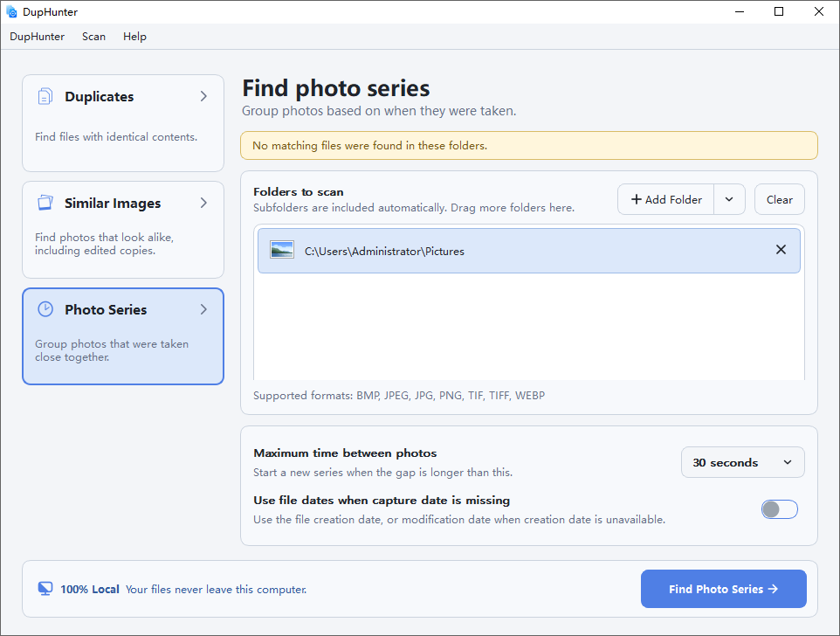Viewport: 840px width, 636px height.
Task: Open the 30 seconds time gap dropdown
Action: 742,462
